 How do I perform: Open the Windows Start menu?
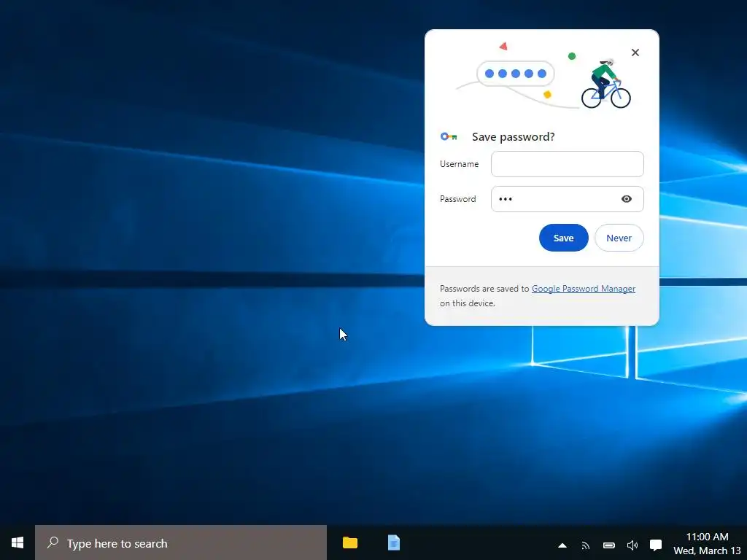click(x=18, y=542)
